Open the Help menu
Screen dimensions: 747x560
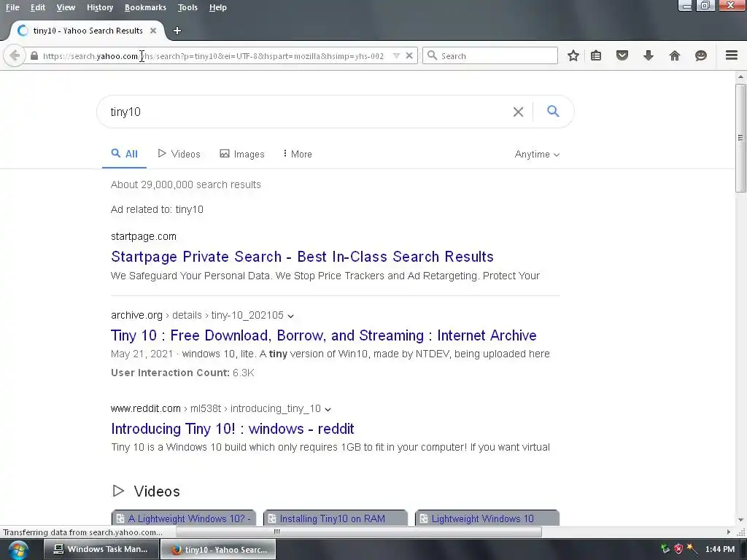point(217,7)
